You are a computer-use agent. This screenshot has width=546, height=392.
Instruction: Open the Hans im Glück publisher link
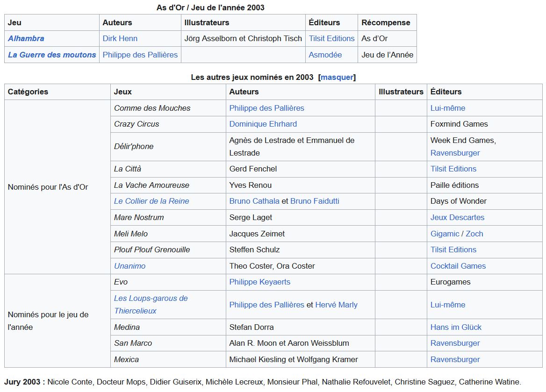[x=456, y=328]
